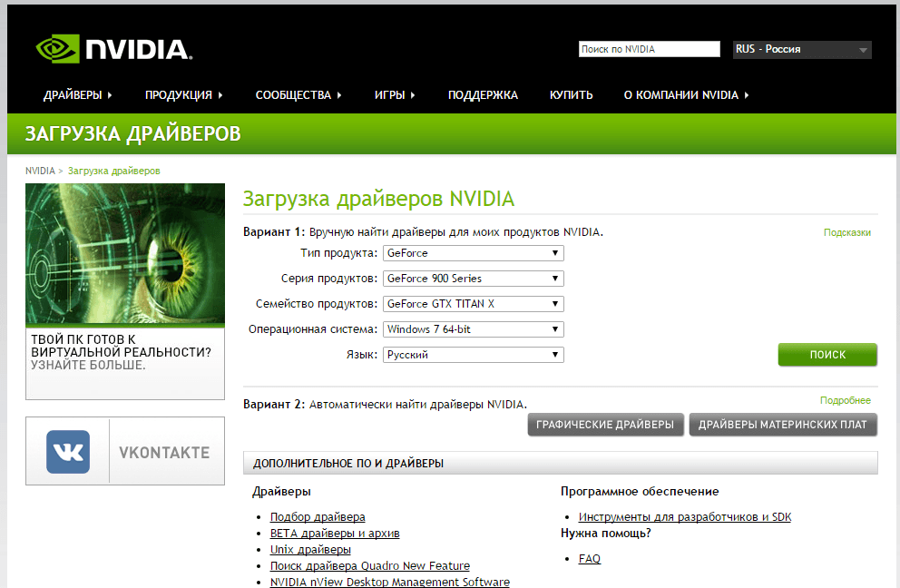Viewport: 900px width, 588px height.
Task: Open the Тип продукта dropdown
Action: point(473,253)
